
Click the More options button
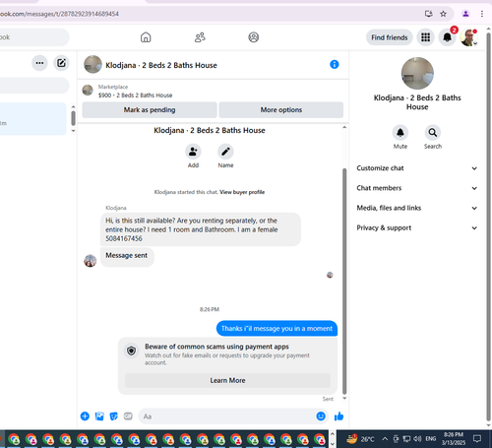[281, 110]
